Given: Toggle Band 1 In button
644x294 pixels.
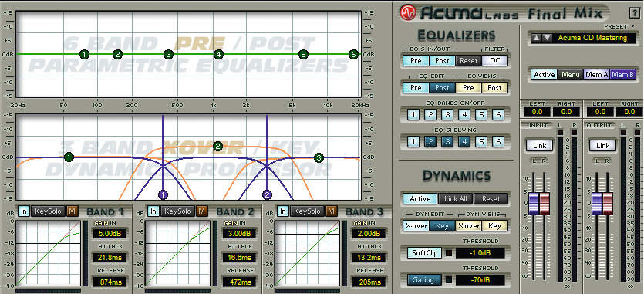Looking at the screenshot, I should (23, 211).
